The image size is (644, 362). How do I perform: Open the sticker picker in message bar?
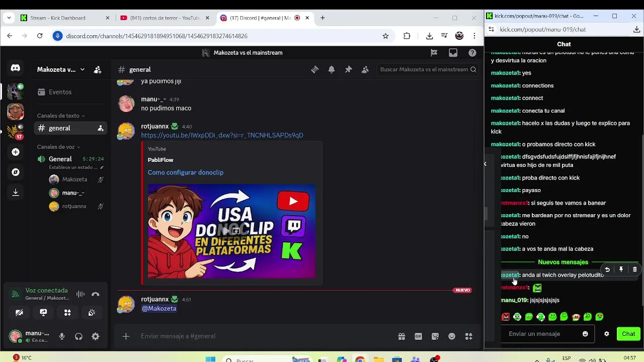[435, 336]
